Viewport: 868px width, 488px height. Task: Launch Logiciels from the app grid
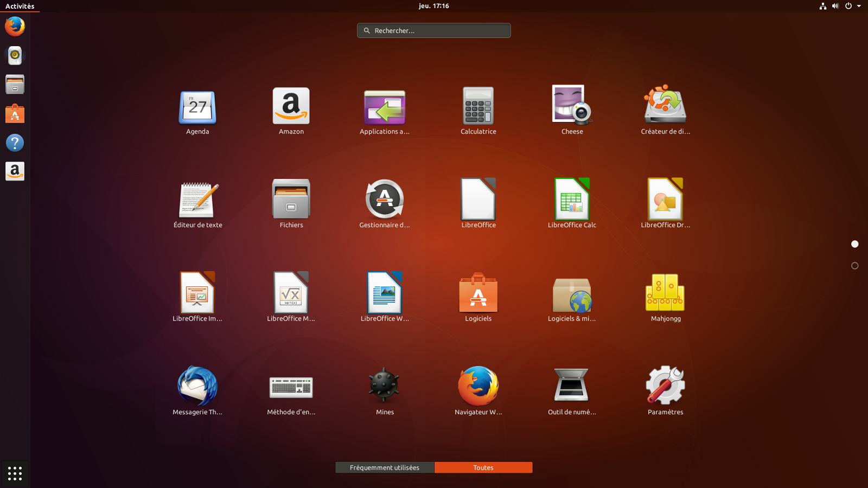478,293
